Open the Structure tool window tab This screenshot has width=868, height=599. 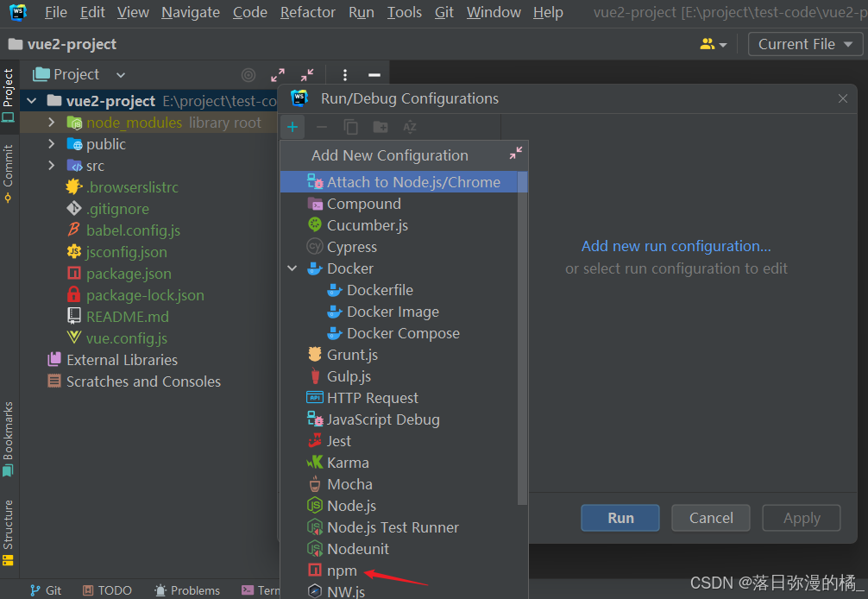click(x=8, y=533)
